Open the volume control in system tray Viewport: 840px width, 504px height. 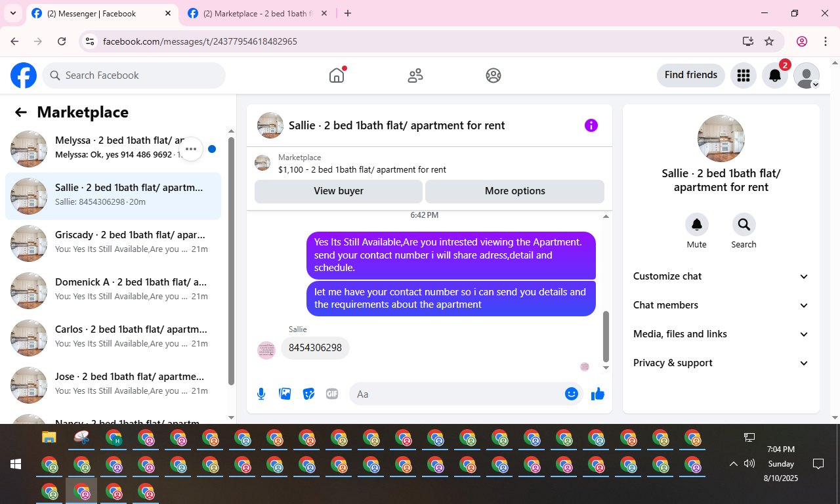coord(749,464)
